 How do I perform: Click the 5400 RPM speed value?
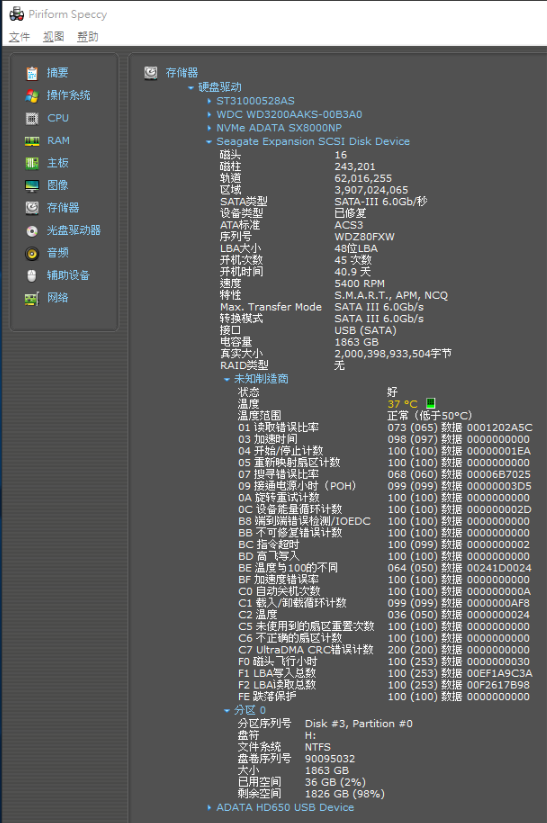coord(360,283)
